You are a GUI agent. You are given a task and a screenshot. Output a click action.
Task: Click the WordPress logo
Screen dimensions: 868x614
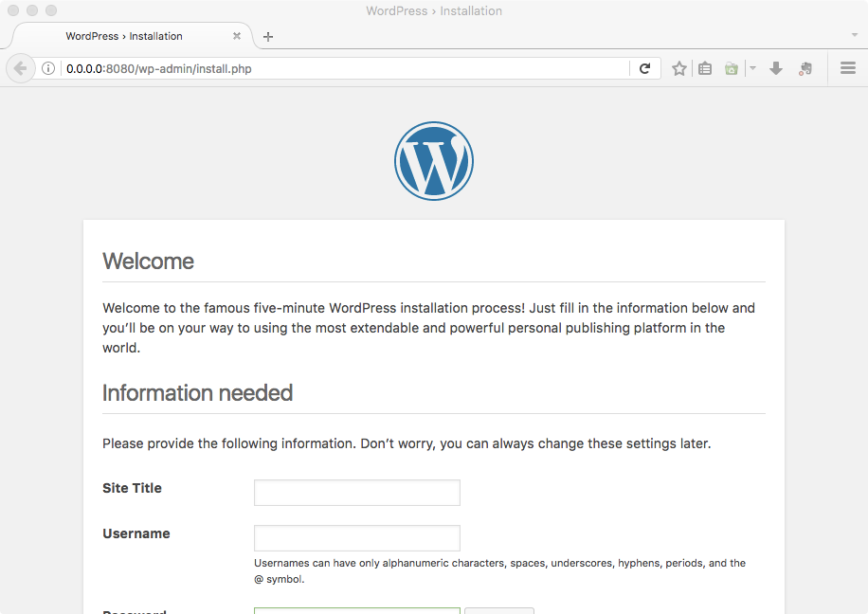434,161
